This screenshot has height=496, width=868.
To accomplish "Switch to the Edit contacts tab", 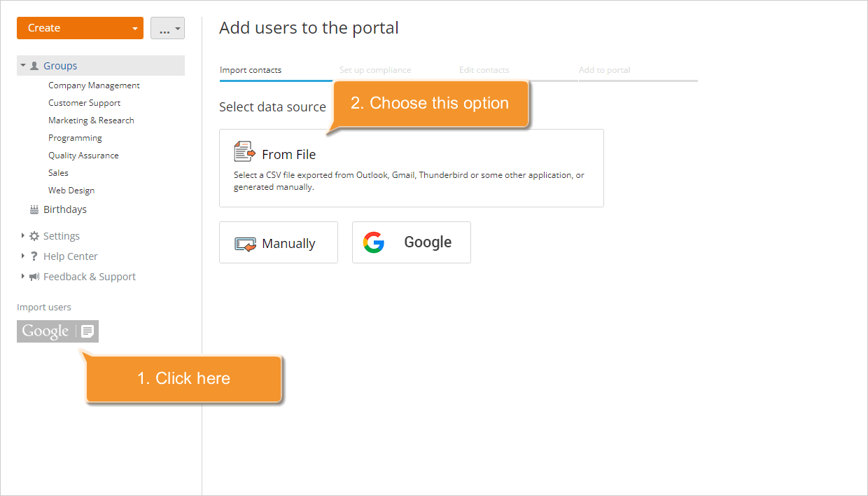I will point(484,70).
